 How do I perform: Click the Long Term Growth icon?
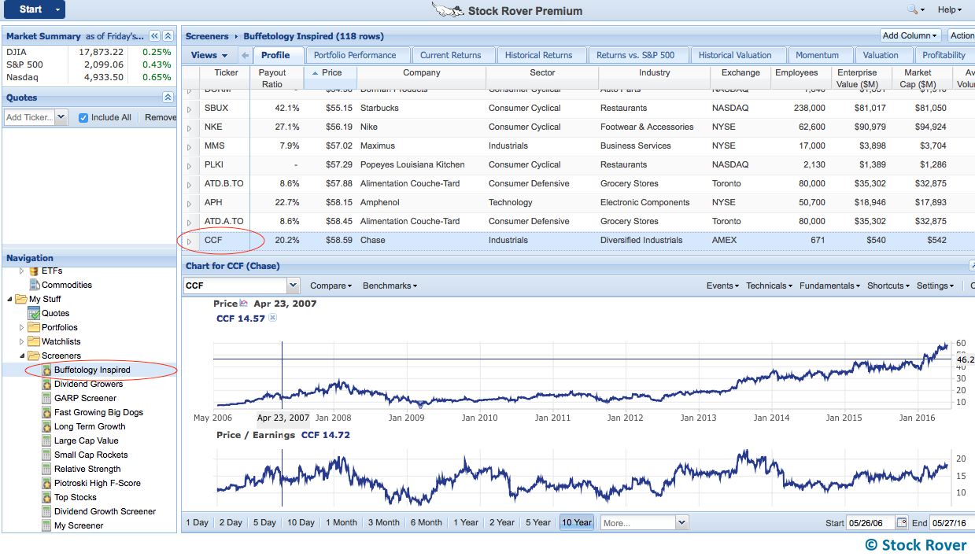[46, 426]
